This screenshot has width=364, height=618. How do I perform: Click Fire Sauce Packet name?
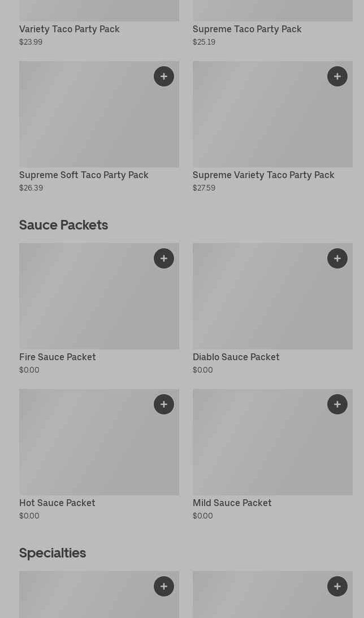point(58,357)
